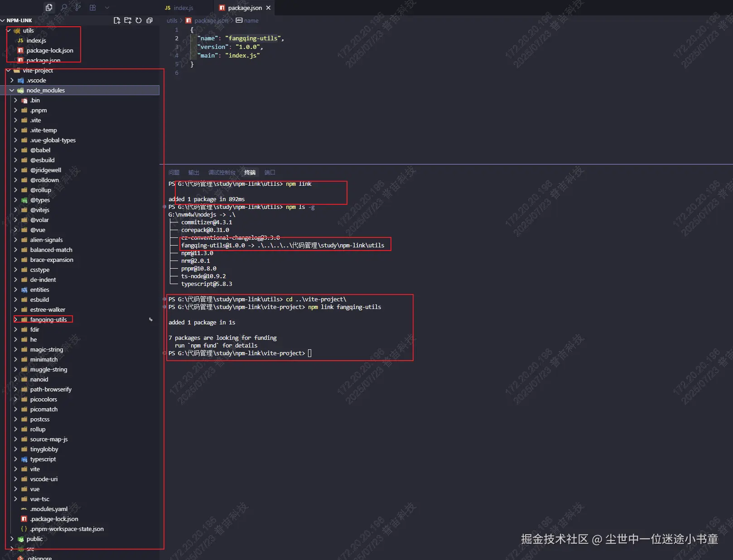Click the fangqing-utils@1.0.0 line in terminal
The image size is (733, 560).
(x=283, y=245)
